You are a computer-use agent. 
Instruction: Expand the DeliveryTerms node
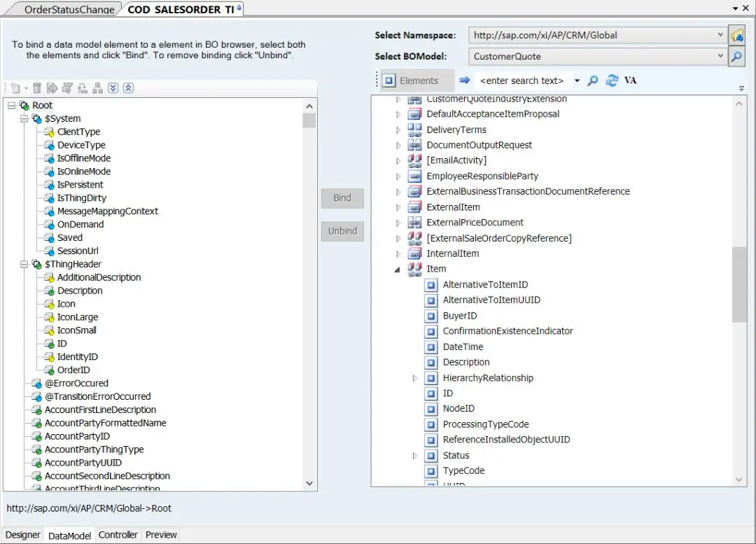(398, 130)
